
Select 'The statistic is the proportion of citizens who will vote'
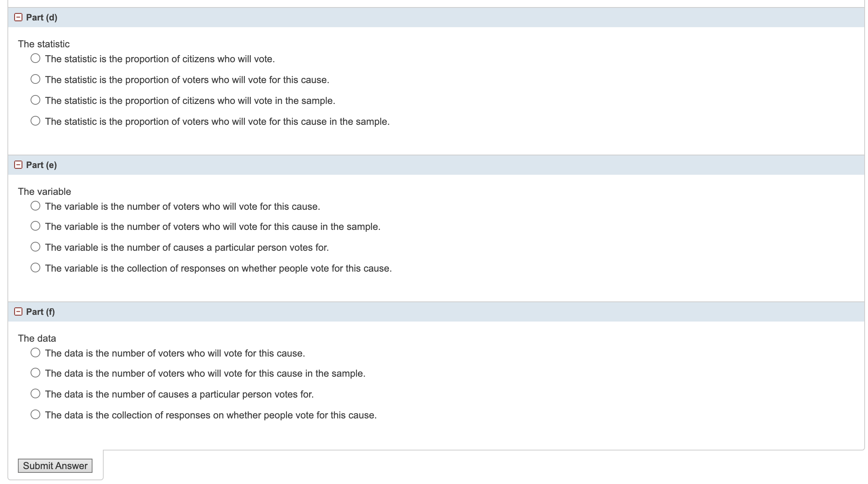click(x=35, y=58)
